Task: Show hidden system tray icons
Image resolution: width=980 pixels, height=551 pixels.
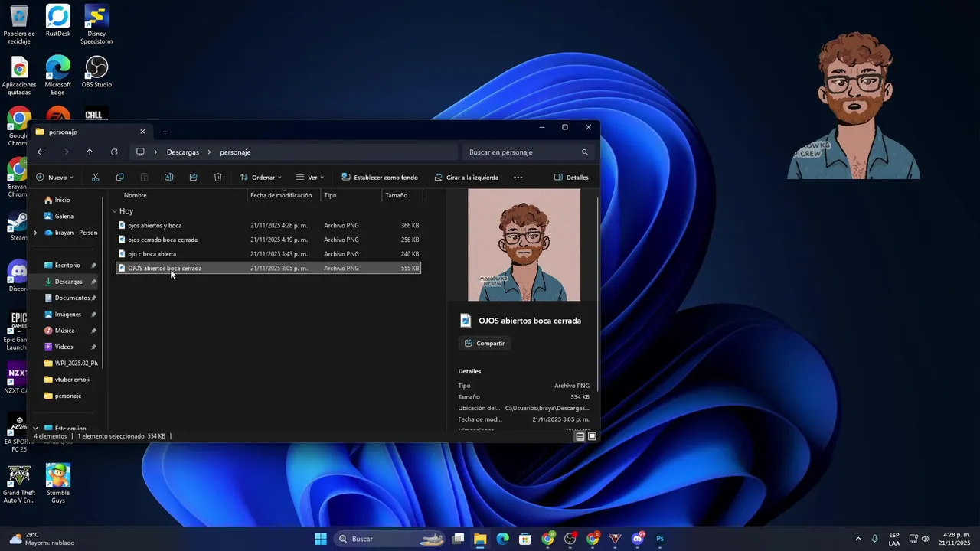Action: click(858, 539)
